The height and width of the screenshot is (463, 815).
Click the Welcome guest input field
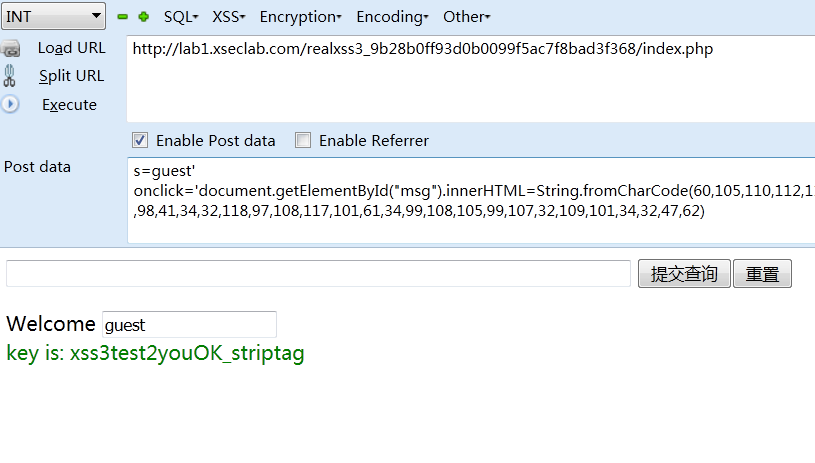189,325
